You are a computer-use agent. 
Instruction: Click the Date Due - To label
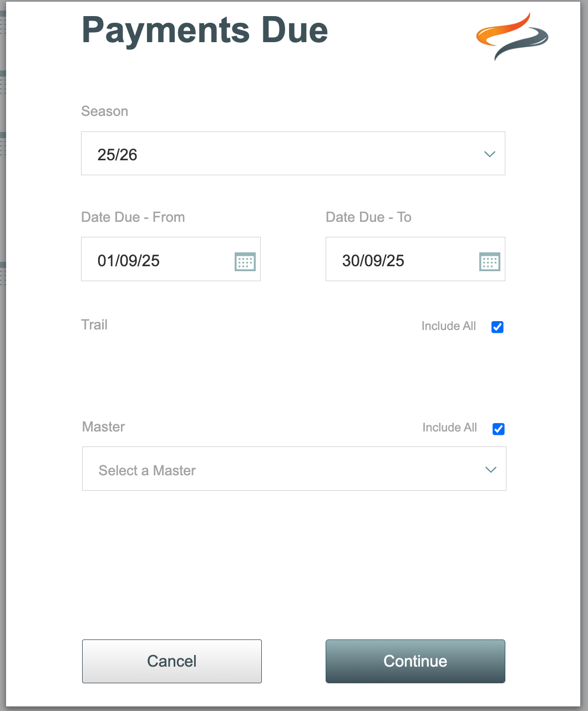coord(368,217)
